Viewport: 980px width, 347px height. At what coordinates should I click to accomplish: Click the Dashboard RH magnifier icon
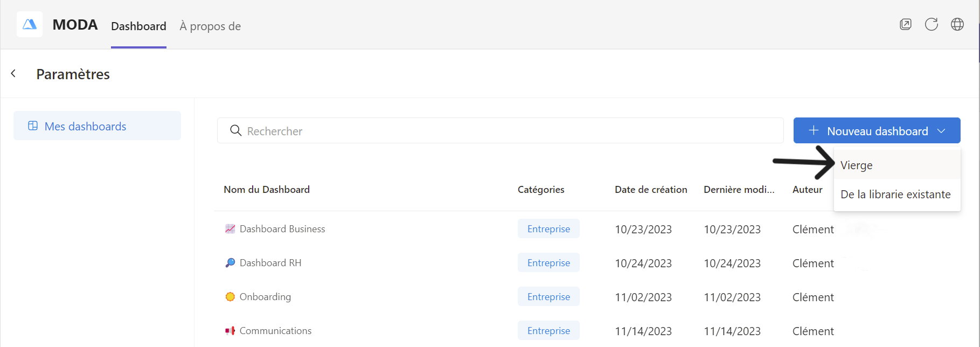pyautogui.click(x=230, y=262)
